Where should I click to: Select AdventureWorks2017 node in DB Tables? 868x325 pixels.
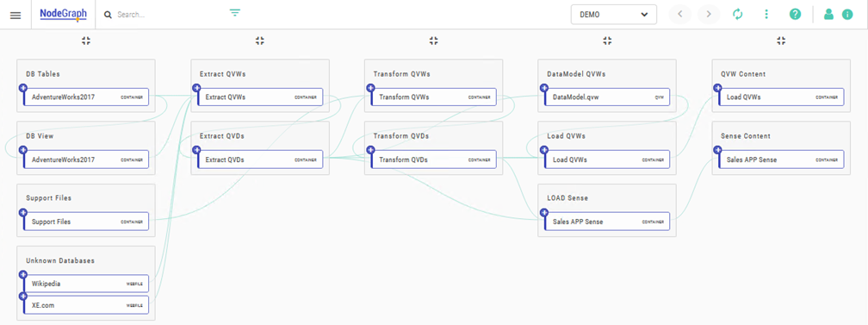86,97
